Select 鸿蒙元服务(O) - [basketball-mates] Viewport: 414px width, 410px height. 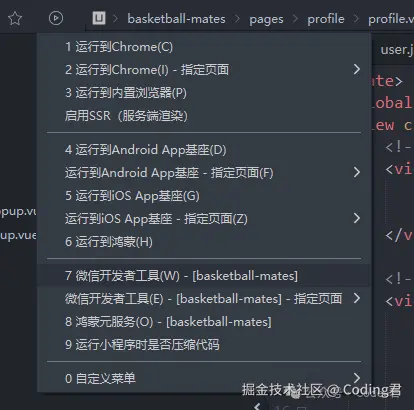coord(204,322)
